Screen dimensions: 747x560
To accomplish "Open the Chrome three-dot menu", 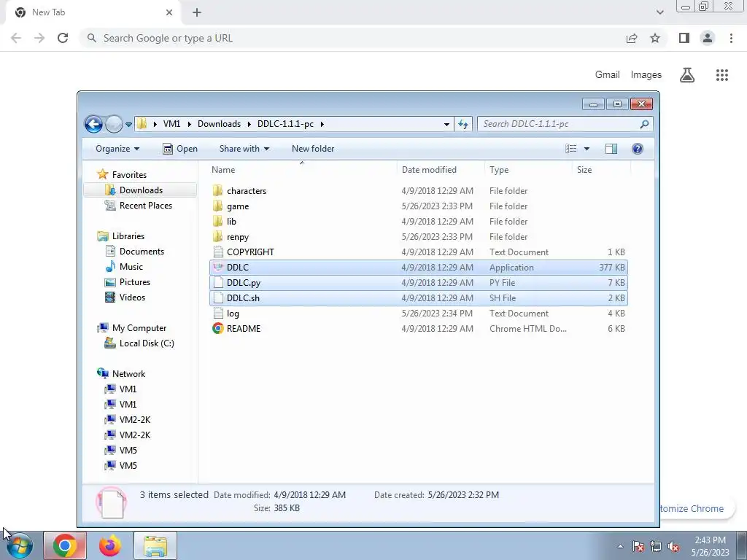I will tap(731, 38).
